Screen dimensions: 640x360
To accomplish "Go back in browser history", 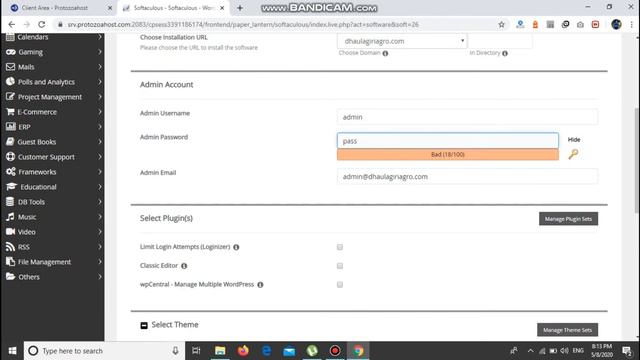I will (11, 24).
